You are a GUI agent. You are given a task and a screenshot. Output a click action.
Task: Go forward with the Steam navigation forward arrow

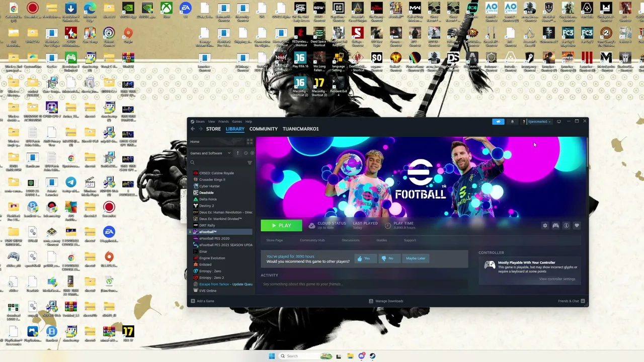(200, 129)
